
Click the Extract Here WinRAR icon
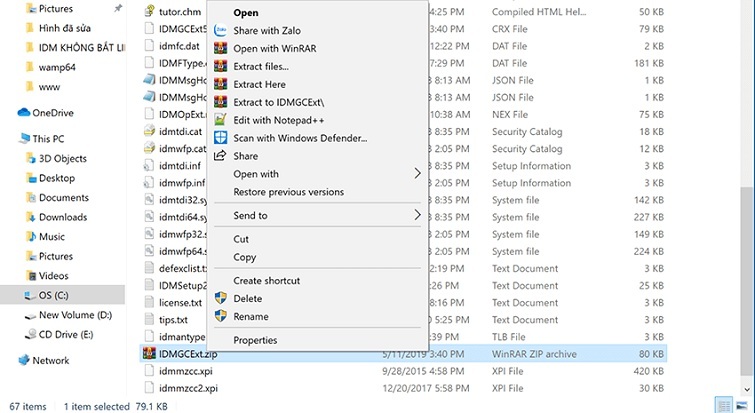click(x=220, y=85)
